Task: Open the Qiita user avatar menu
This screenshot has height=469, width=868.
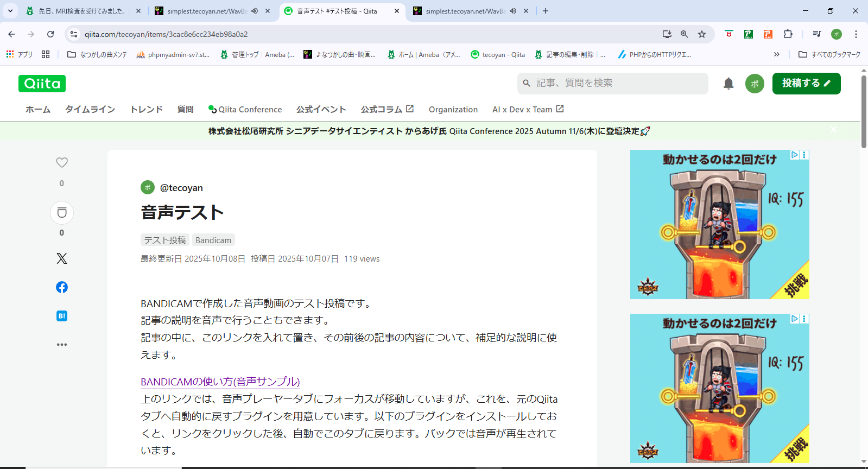Action: [755, 84]
